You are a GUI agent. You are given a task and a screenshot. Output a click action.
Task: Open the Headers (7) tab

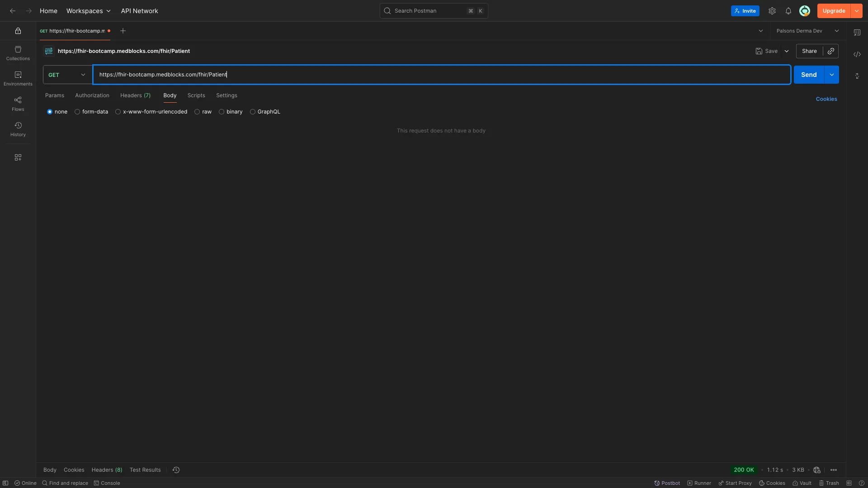[135, 95]
